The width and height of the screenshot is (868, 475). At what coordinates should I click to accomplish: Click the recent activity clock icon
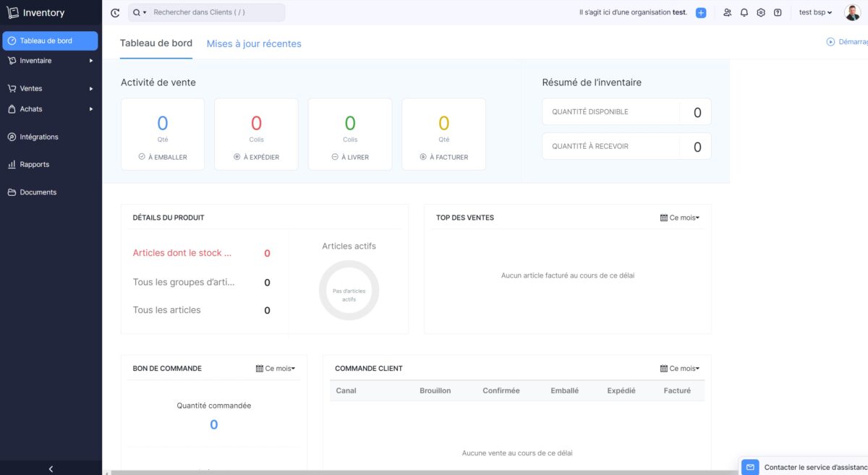click(x=115, y=12)
